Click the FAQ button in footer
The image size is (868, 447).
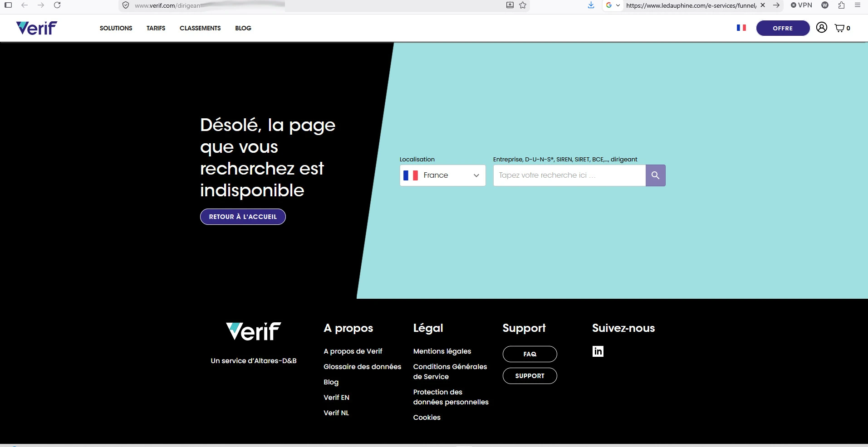[x=530, y=354]
